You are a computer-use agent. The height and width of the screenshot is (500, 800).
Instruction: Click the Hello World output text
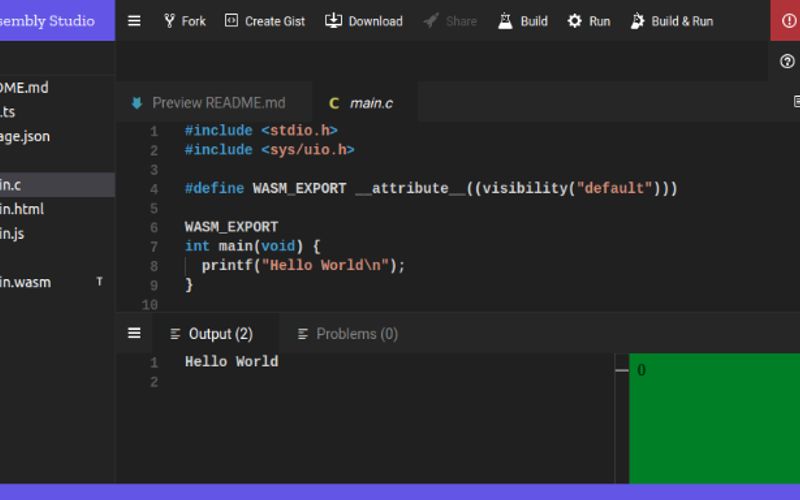click(231, 361)
